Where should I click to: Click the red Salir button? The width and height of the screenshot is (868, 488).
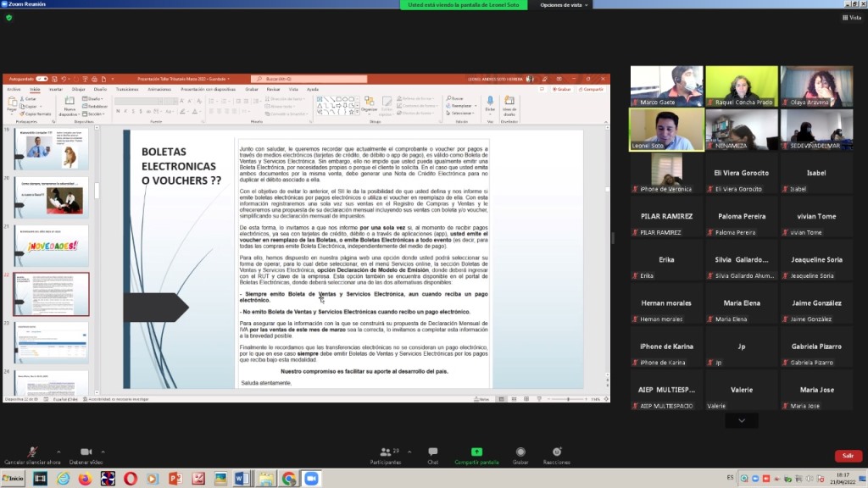click(x=847, y=456)
